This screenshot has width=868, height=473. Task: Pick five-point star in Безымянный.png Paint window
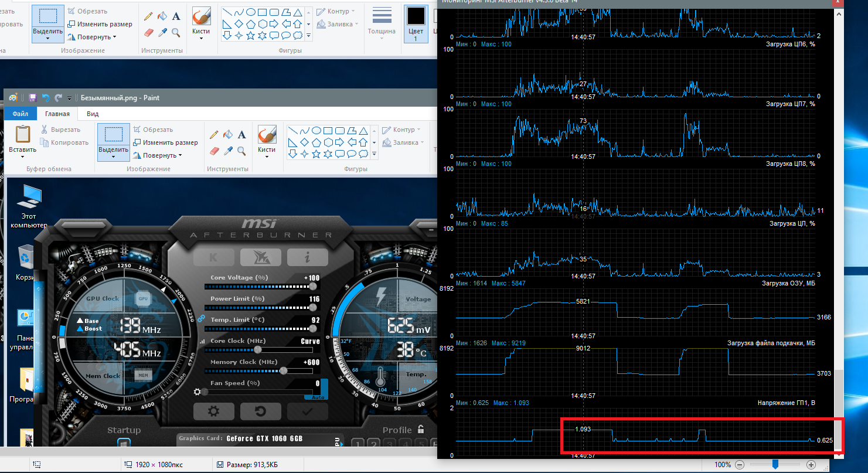click(316, 154)
